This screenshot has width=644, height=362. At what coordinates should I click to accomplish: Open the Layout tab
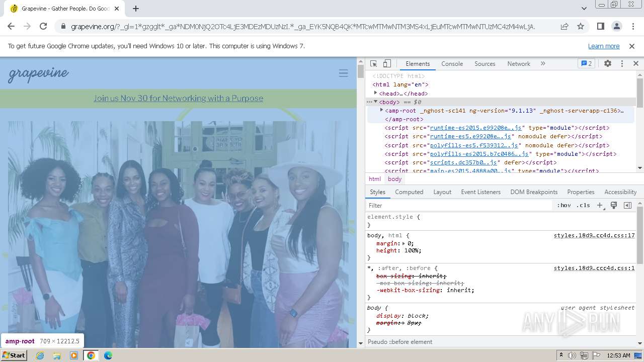(442, 192)
